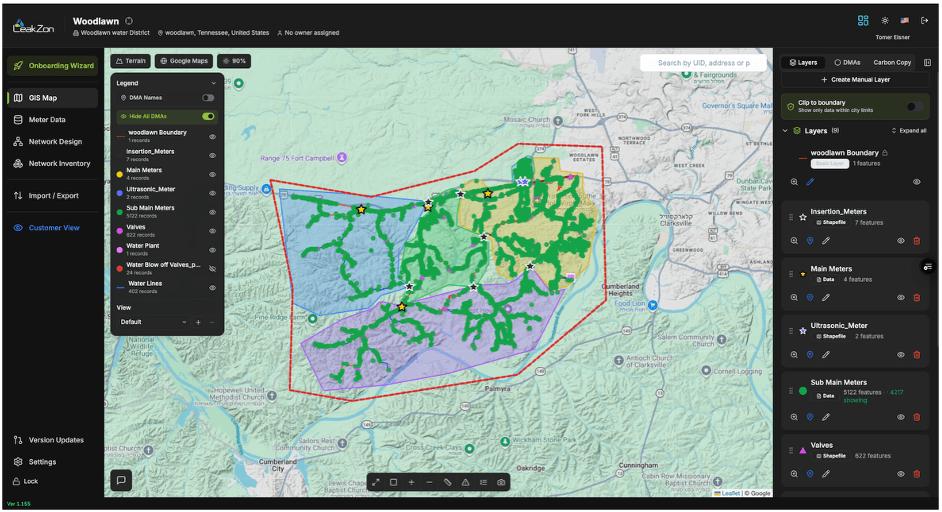
Task: Open Version Updates in sidebar
Action: [52, 440]
